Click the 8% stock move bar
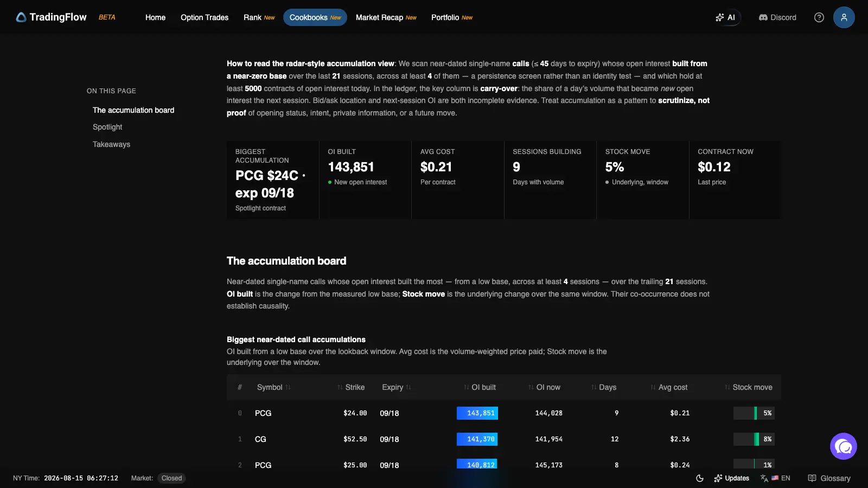 coord(754,439)
